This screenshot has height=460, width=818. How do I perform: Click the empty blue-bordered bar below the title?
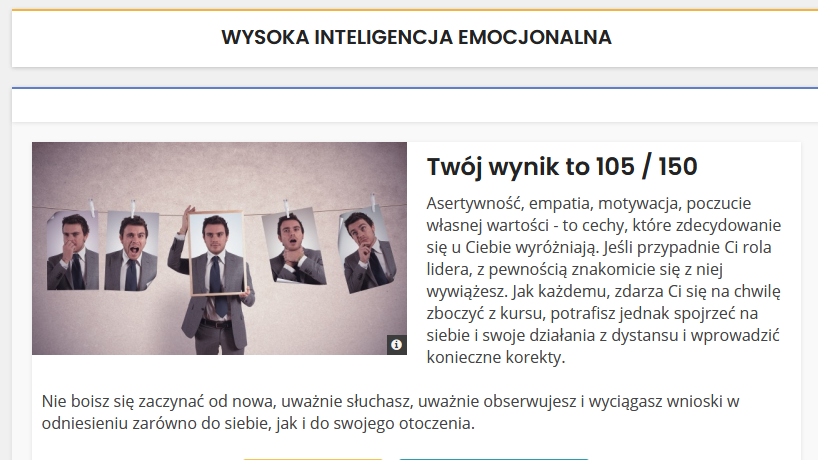415,105
